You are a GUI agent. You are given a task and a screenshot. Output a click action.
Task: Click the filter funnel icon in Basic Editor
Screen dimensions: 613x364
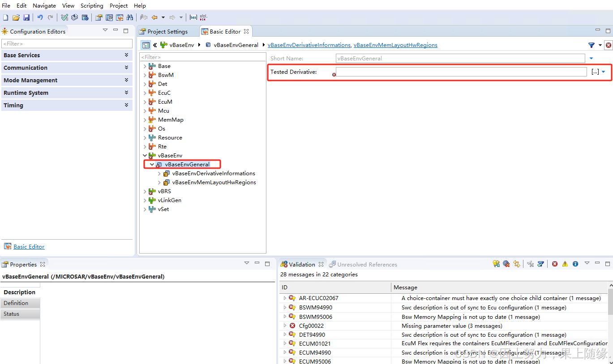click(x=592, y=45)
